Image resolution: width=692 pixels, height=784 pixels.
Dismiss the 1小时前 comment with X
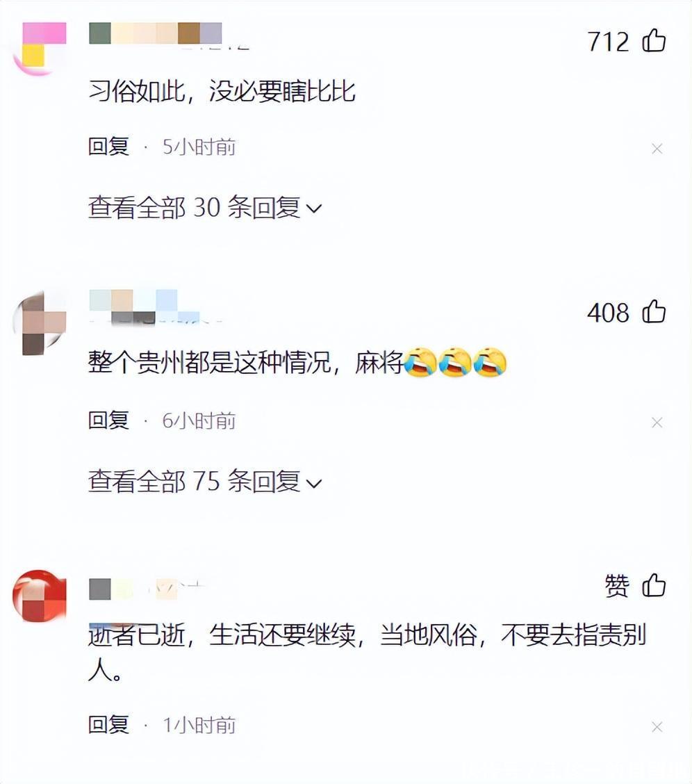tap(657, 726)
